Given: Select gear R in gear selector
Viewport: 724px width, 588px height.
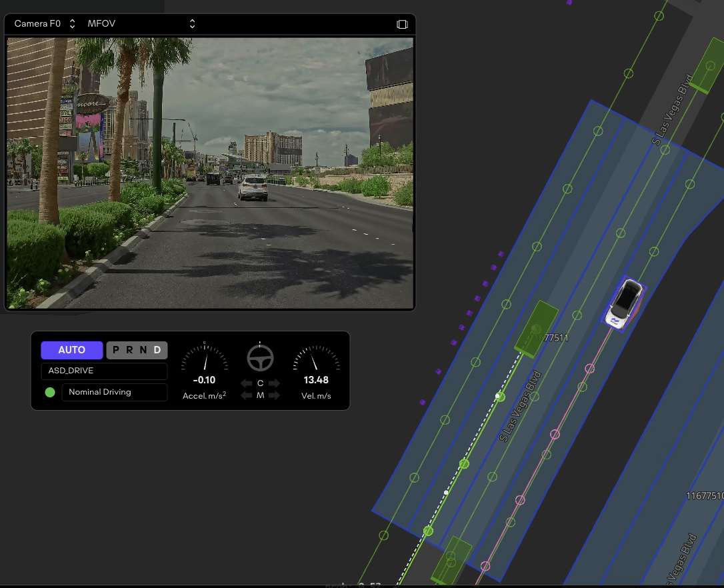Looking at the screenshot, I should coord(129,350).
